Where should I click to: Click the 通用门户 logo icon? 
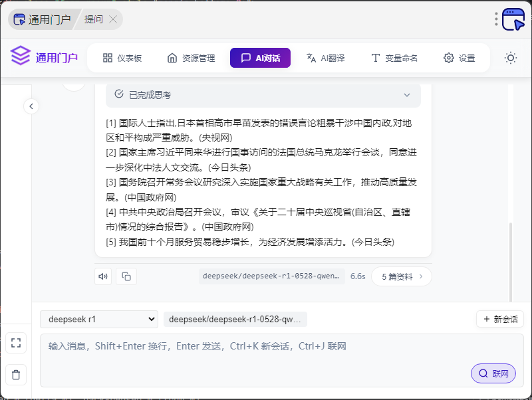[x=21, y=57]
